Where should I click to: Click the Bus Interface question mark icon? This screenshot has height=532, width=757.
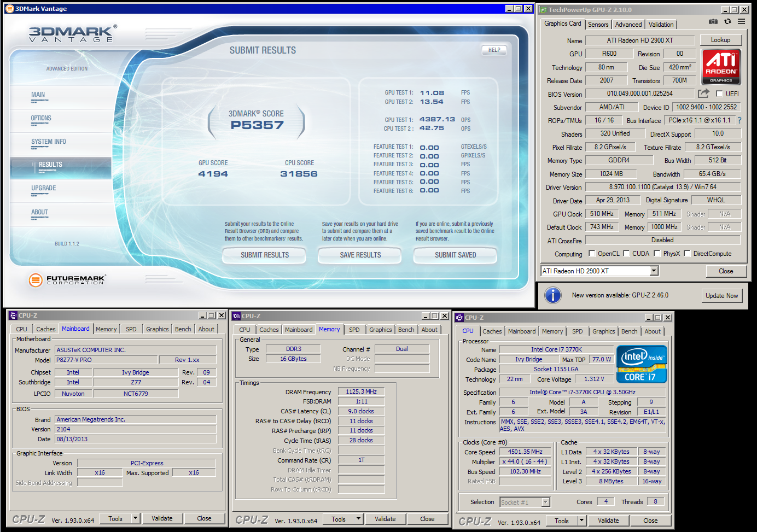pos(739,120)
